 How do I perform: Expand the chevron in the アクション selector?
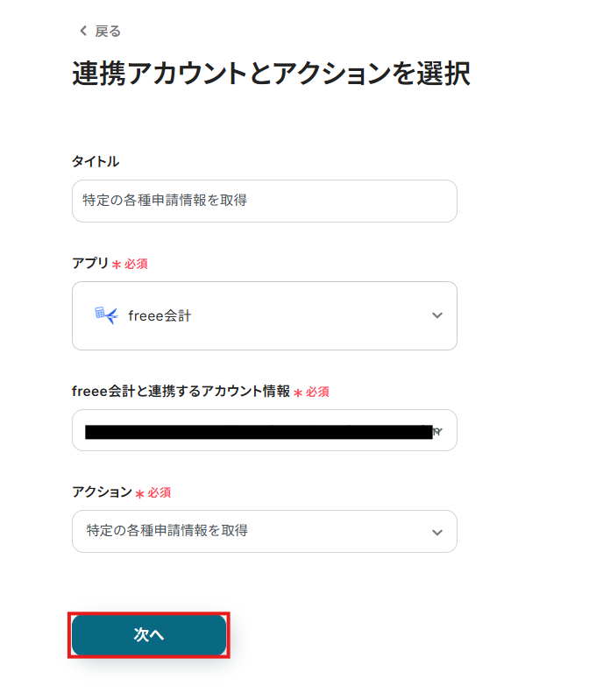point(437,532)
